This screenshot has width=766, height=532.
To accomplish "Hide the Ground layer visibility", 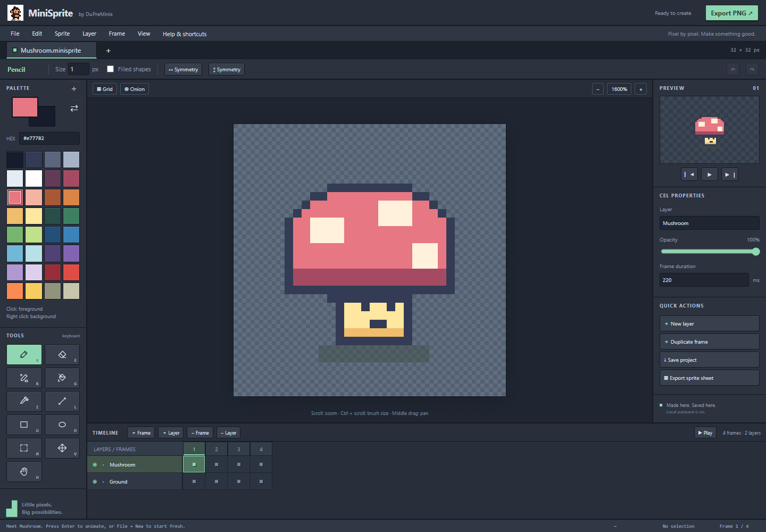I will [95, 482].
